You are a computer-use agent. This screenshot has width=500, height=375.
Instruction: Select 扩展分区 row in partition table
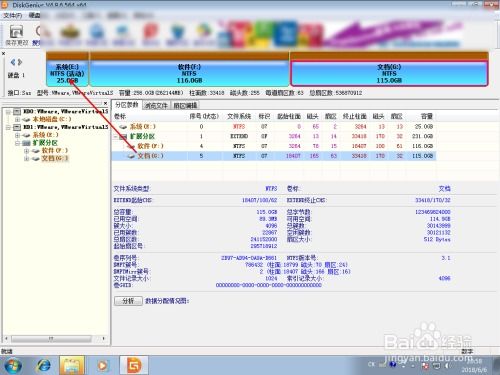[x=273, y=136]
